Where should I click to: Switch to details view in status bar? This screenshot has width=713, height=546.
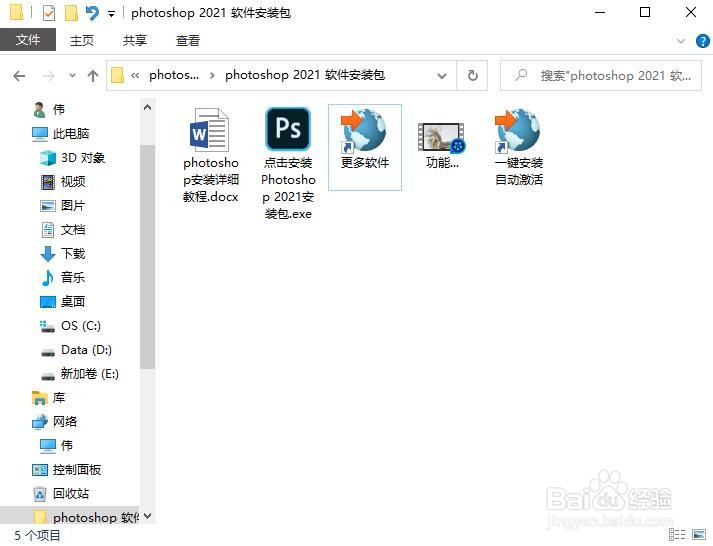[x=678, y=535]
